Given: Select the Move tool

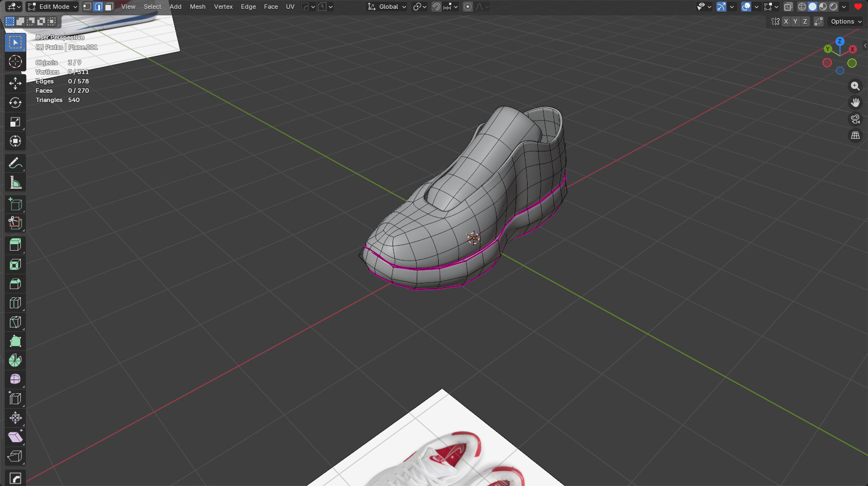Looking at the screenshot, I should 15,83.
